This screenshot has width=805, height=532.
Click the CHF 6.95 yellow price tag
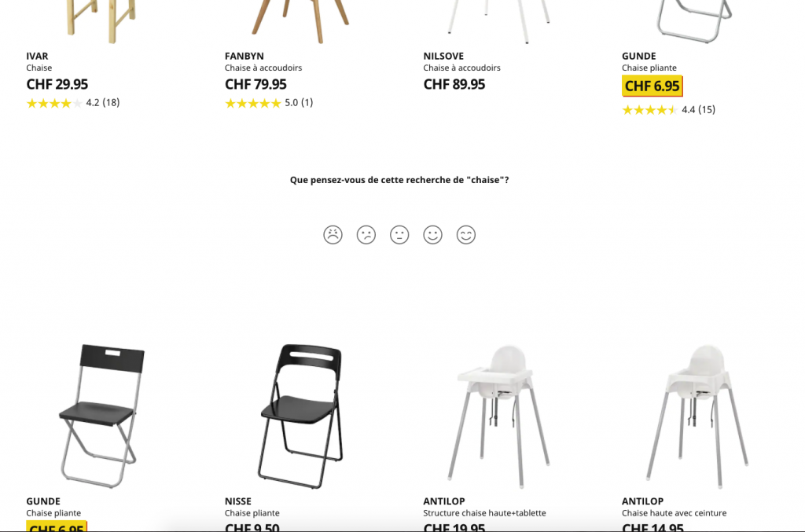[652, 86]
